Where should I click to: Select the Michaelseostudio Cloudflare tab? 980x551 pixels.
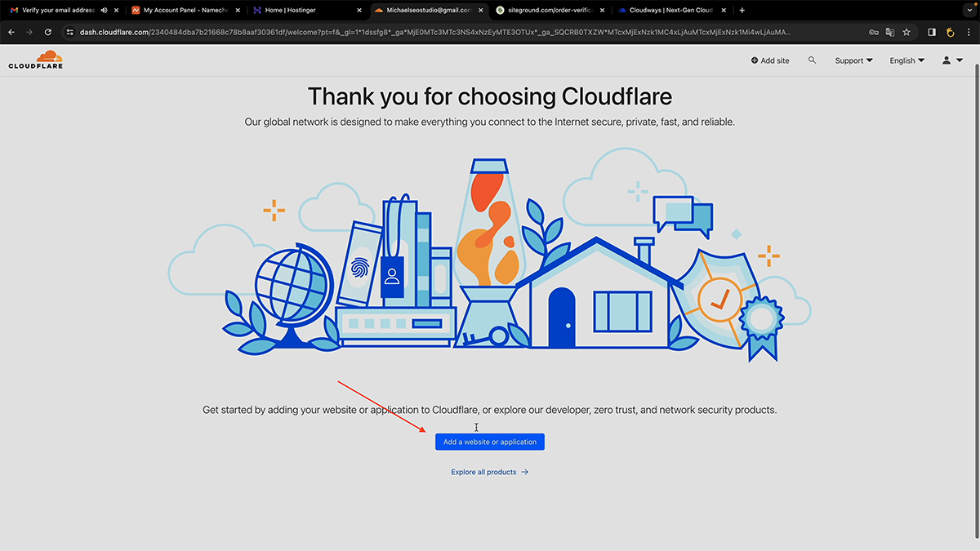click(428, 11)
